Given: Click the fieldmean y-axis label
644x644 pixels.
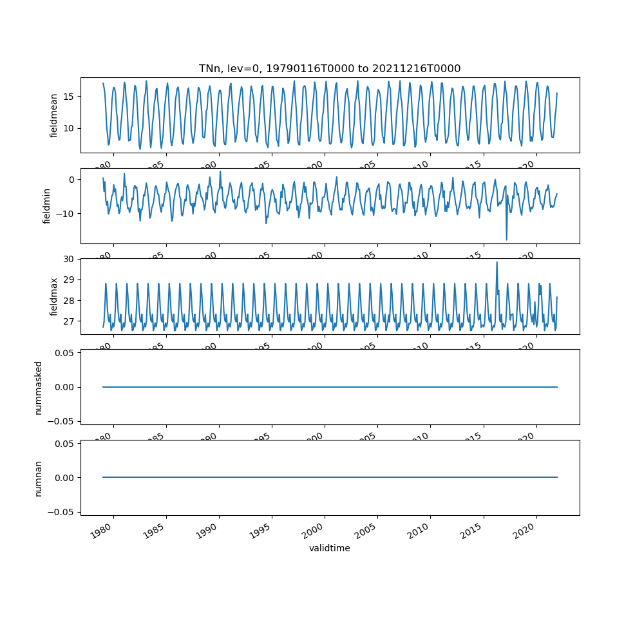Looking at the screenshot, I should 54,115.
